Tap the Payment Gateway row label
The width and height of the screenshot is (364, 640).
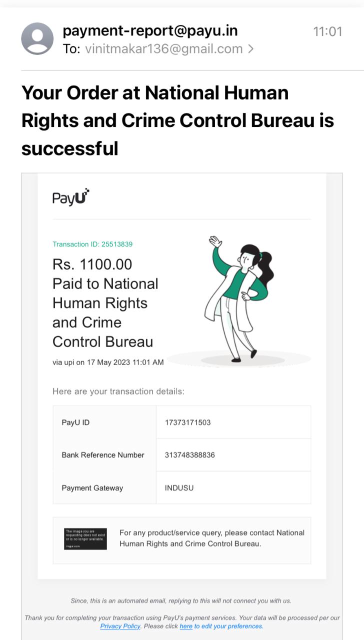point(92,488)
